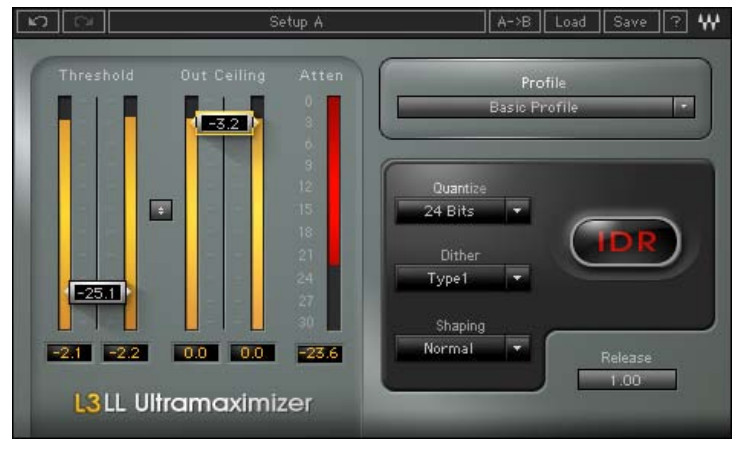Viewport: 742px width, 450px height.
Task: Click the Dither dropdown arrow
Action: (x=517, y=278)
